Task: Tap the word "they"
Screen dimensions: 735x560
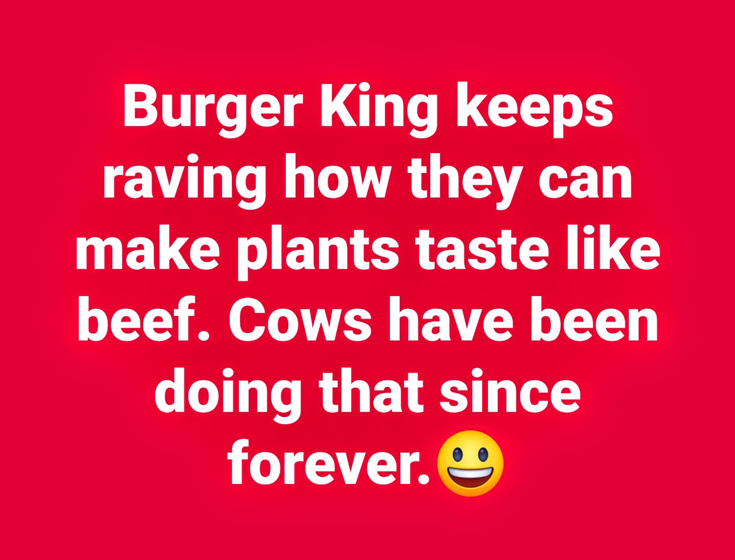Action: pos(463,180)
